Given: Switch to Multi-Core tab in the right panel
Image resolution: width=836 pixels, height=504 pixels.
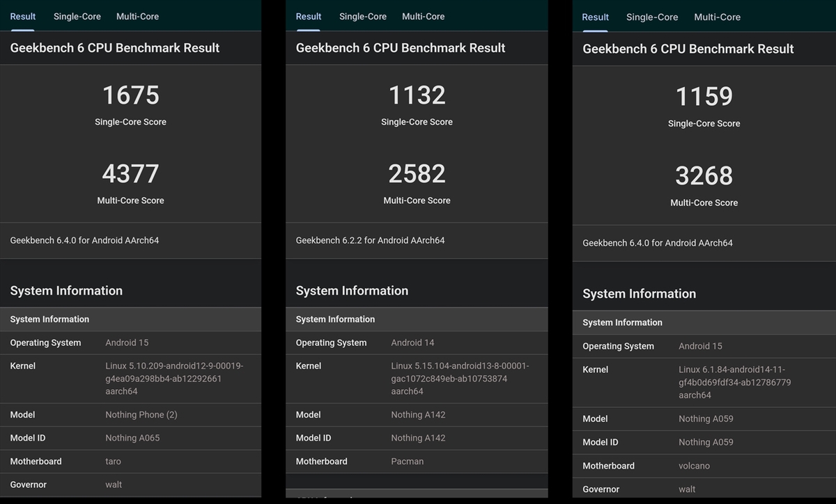Looking at the screenshot, I should [x=717, y=17].
